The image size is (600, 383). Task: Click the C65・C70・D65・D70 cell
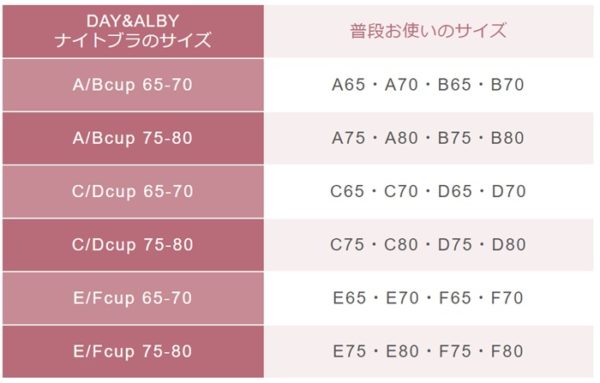pos(429,192)
